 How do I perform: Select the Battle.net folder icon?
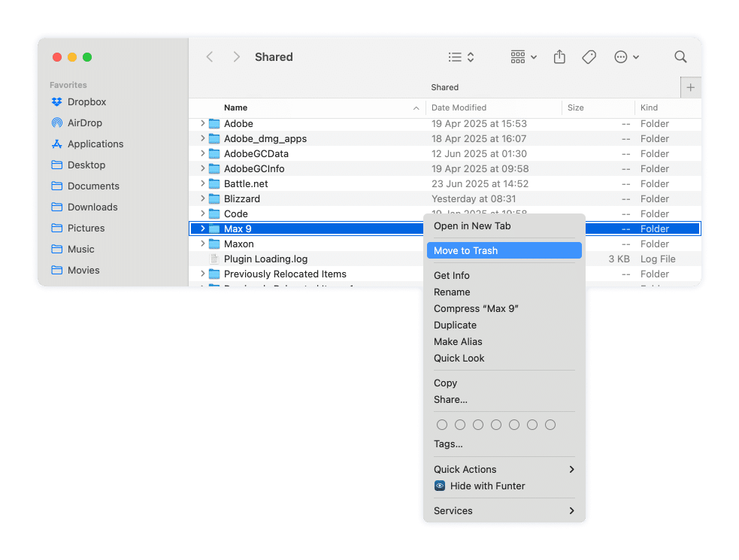[214, 184]
